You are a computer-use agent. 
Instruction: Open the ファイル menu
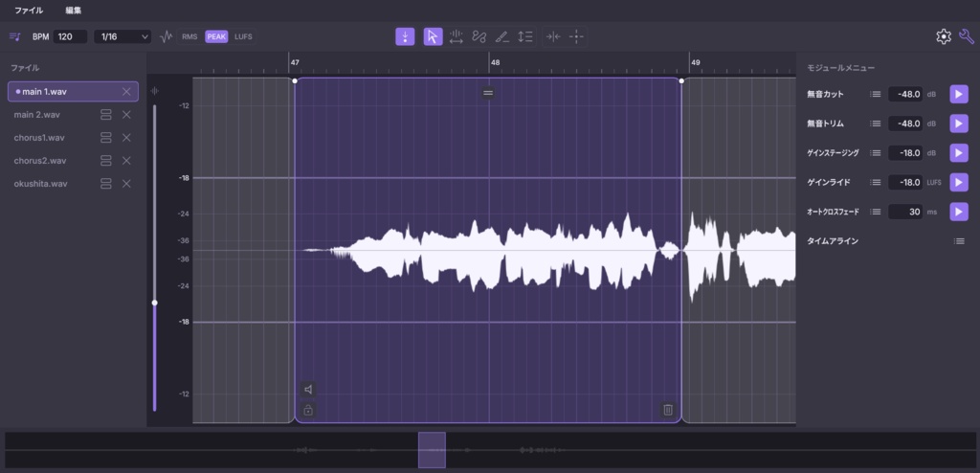29,11
